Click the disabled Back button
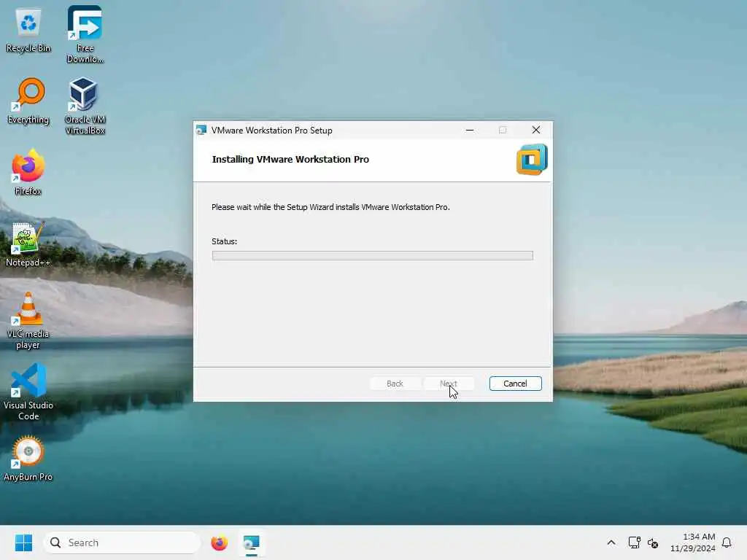Viewport: 747px width, 560px height. [395, 384]
